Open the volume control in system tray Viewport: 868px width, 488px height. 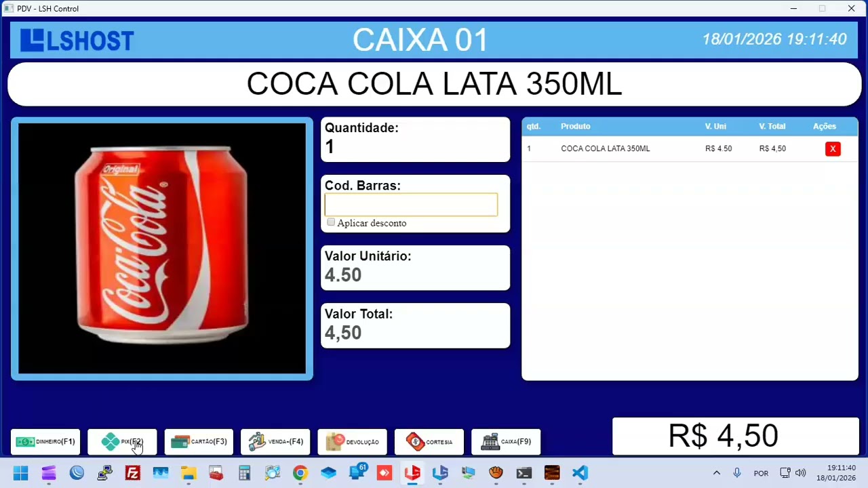(801, 473)
